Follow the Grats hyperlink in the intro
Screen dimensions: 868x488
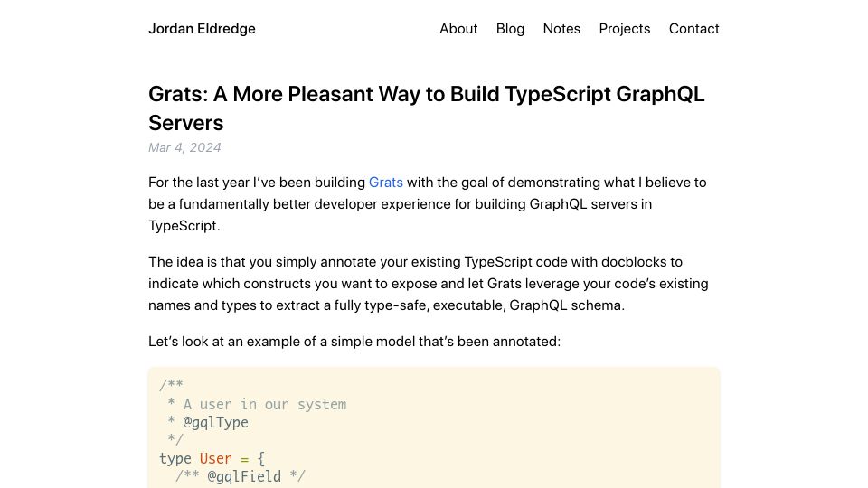click(x=386, y=183)
